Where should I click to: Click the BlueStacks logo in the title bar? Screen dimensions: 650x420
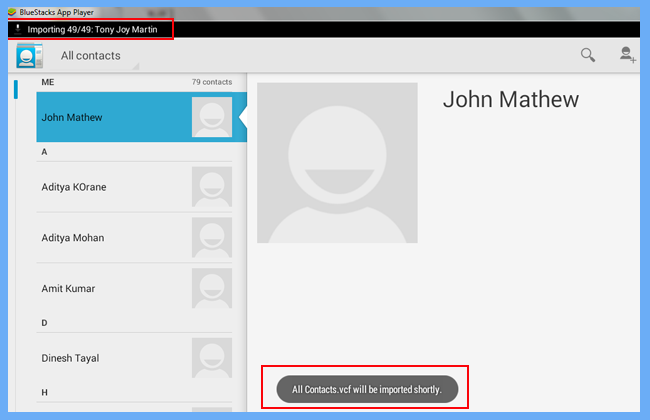[12, 12]
